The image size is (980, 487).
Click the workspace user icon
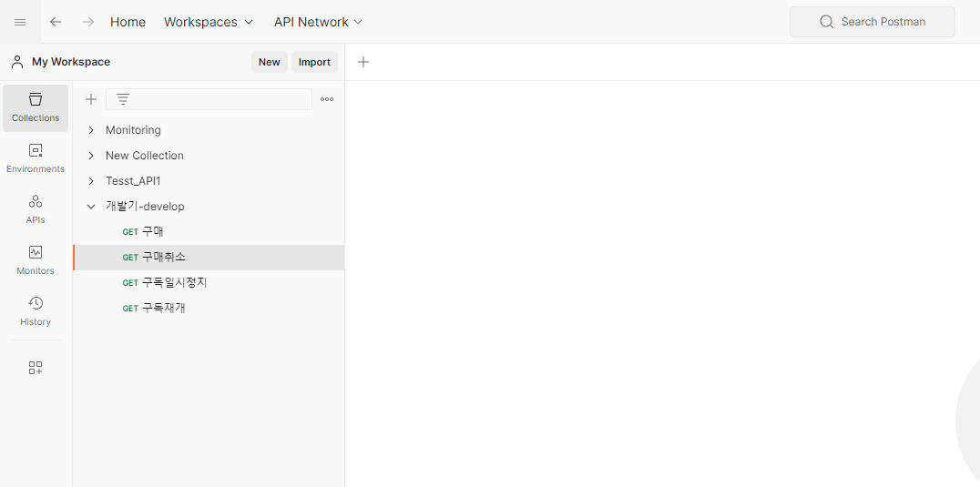pos(17,62)
